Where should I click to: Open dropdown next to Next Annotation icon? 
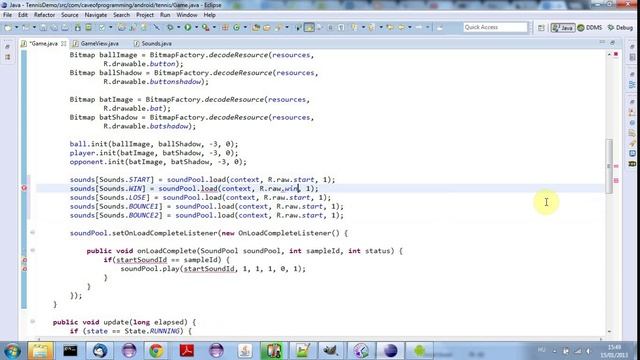363,27
